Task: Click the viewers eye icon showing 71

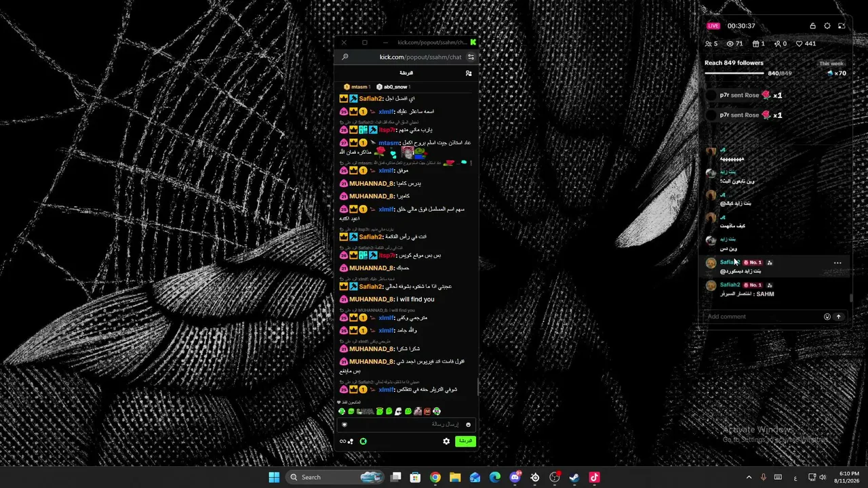Action: 730,44
